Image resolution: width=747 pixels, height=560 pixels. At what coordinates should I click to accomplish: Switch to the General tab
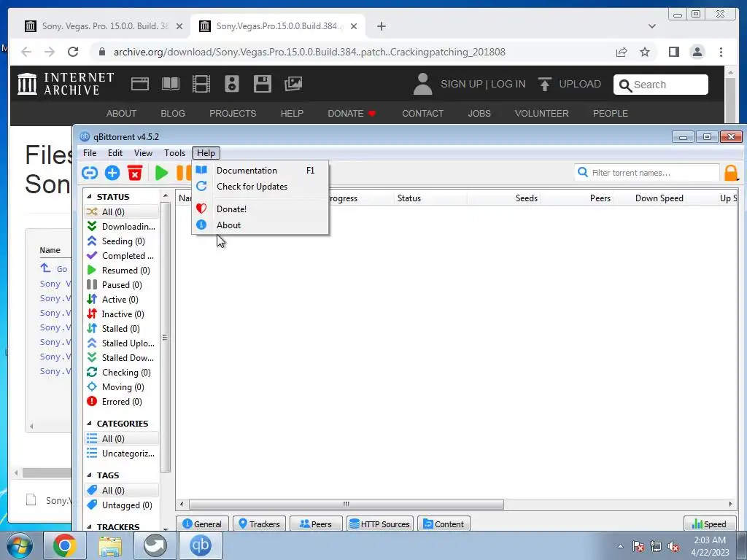[x=203, y=524]
